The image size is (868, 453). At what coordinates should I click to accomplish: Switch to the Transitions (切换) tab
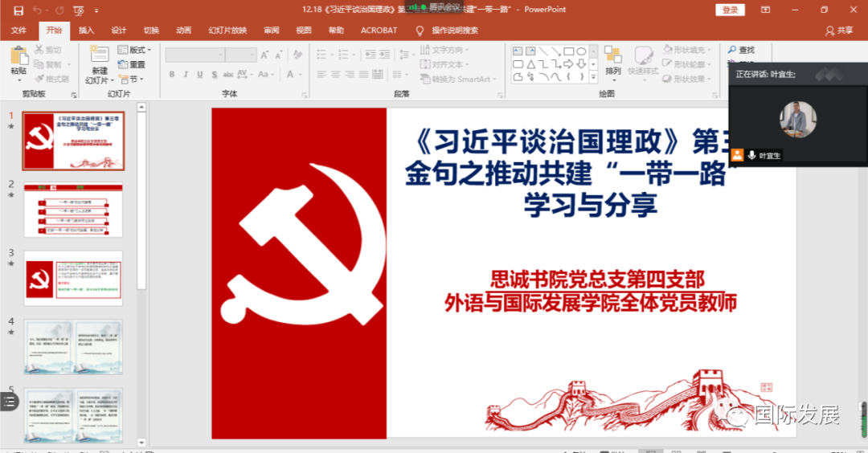(151, 31)
